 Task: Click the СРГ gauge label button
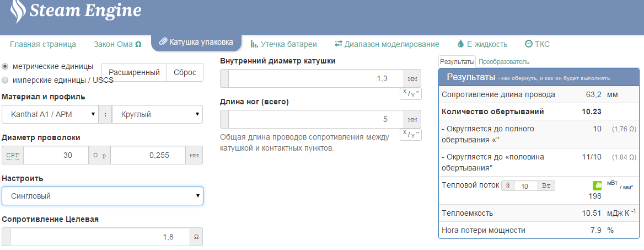(12, 155)
